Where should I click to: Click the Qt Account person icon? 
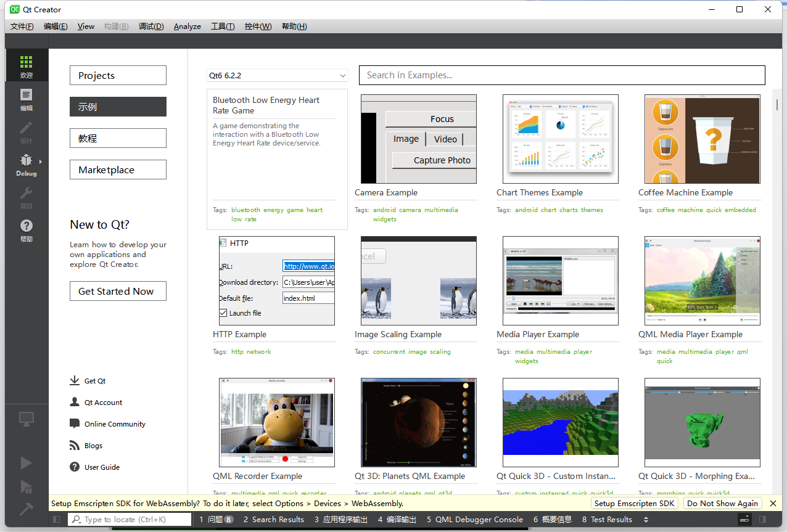click(x=75, y=403)
